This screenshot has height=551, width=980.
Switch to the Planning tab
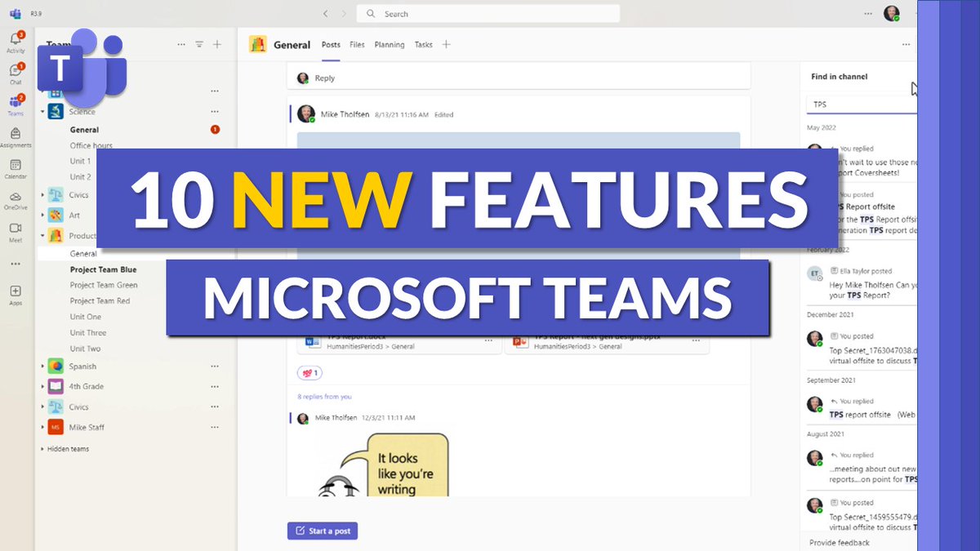point(390,45)
